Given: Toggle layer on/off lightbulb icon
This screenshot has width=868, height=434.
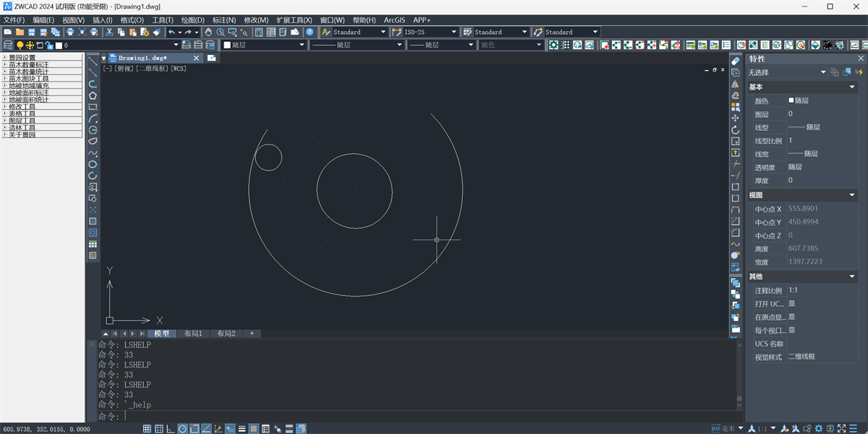Looking at the screenshot, I should pos(20,45).
